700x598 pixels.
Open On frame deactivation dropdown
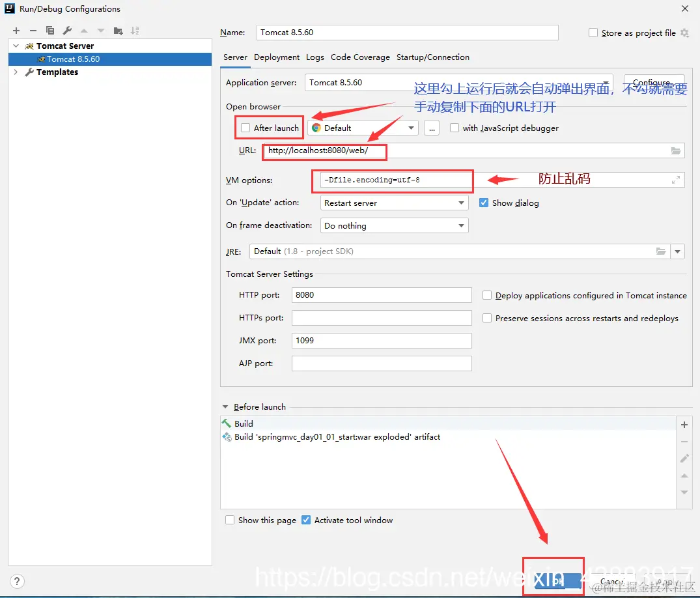(394, 225)
